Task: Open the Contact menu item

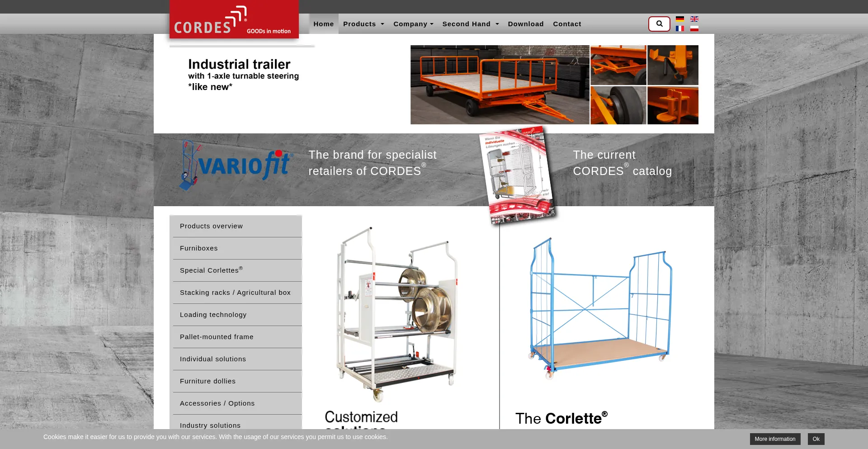Action: 567,24
